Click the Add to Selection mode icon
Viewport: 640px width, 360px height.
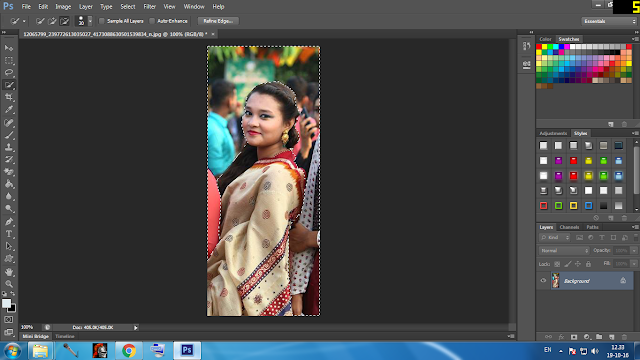click(52, 21)
